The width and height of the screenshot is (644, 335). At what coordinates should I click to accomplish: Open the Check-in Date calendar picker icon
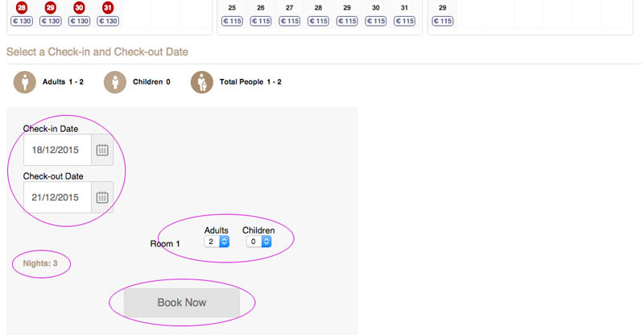(102, 150)
